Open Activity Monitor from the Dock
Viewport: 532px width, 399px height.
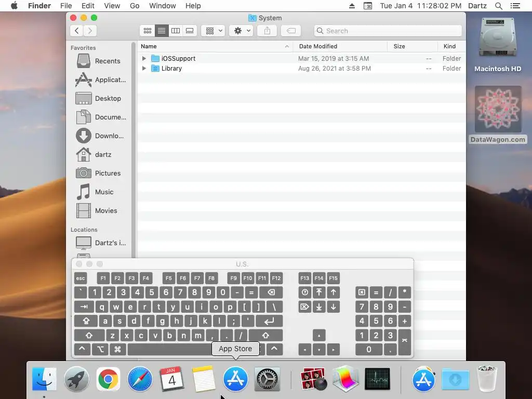(377, 379)
